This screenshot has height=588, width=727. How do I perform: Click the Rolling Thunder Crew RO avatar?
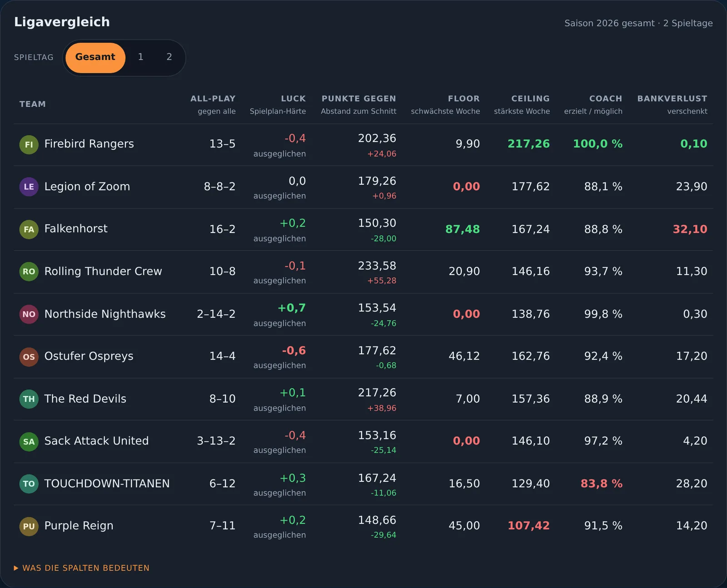pyautogui.click(x=29, y=272)
